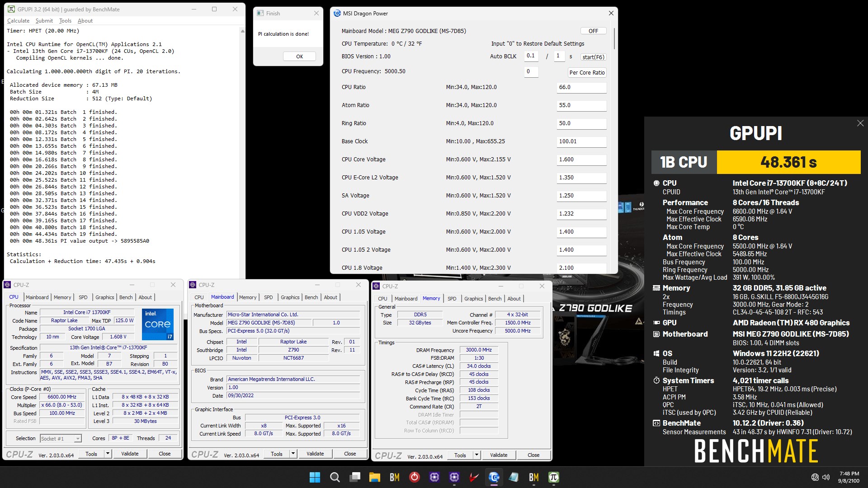Click the 48.361 s score in BenchMate
Image resolution: width=868 pixels, height=488 pixels.
pyautogui.click(x=788, y=162)
